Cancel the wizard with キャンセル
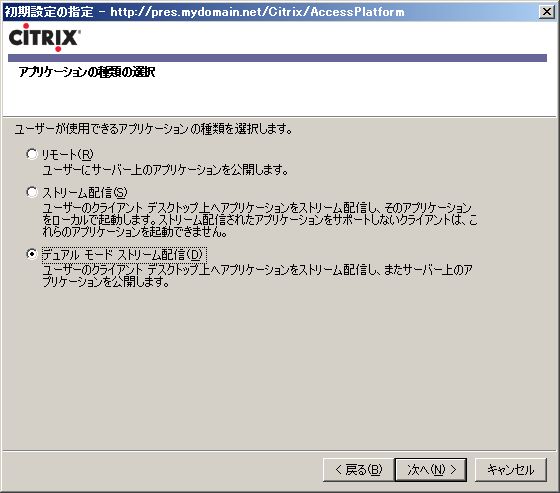Image resolution: width=560 pixels, height=493 pixels. [x=511, y=469]
